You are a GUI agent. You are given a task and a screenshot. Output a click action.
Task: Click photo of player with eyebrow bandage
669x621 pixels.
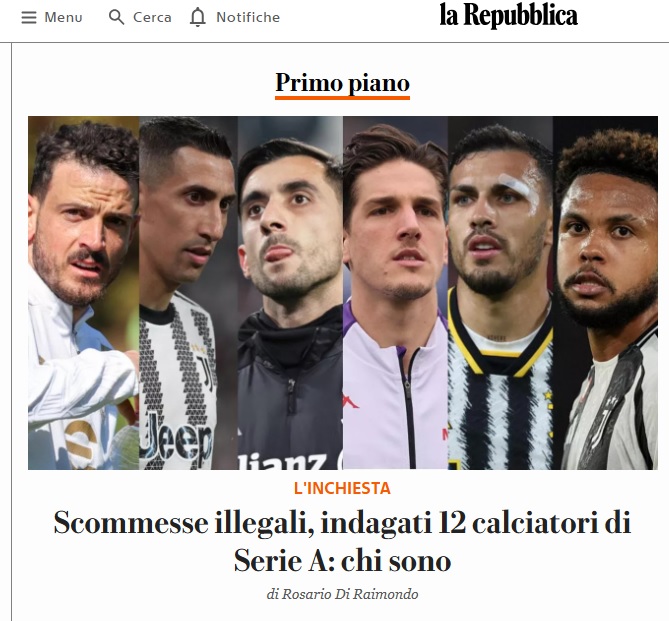point(500,293)
